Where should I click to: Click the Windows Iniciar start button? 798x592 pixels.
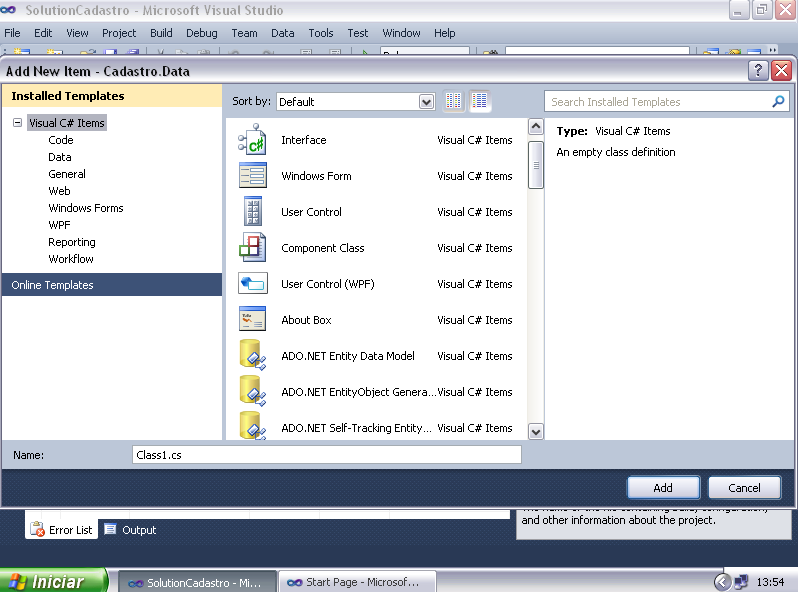click(x=53, y=581)
